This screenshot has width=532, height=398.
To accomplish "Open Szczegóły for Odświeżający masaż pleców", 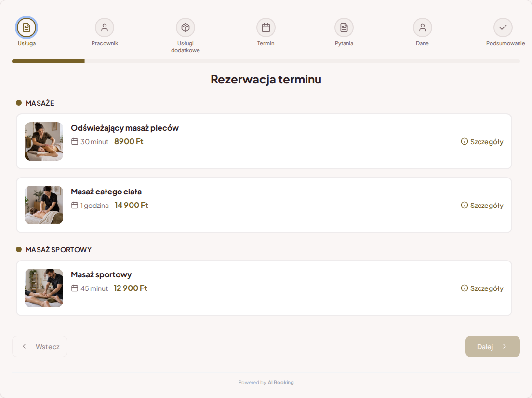I will pos(482,142).
